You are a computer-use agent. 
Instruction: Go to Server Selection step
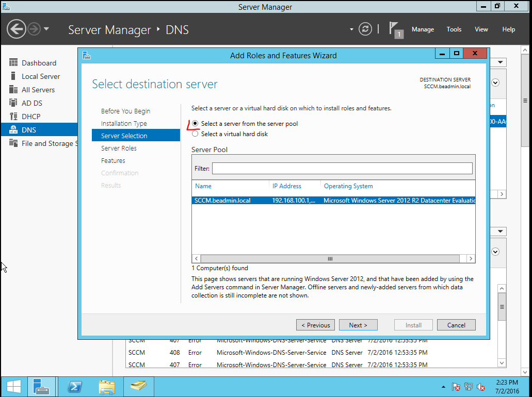(x=136, y=136)
